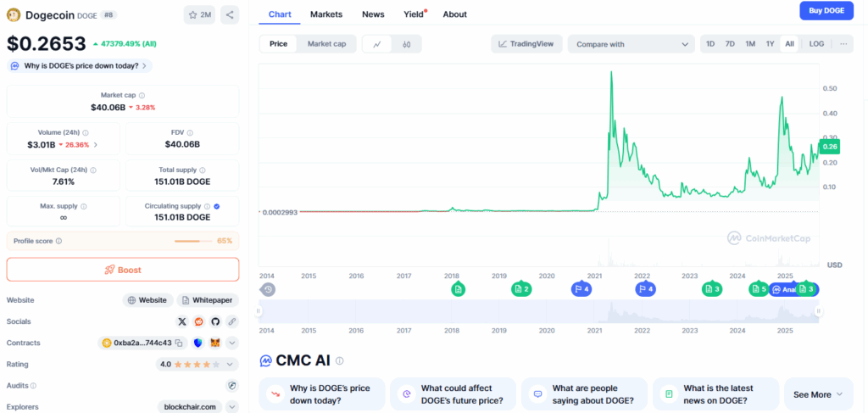The image size is (868, 413).
Task: Add token to MetaMask fox icon
Action: click(x=214, y=343)
